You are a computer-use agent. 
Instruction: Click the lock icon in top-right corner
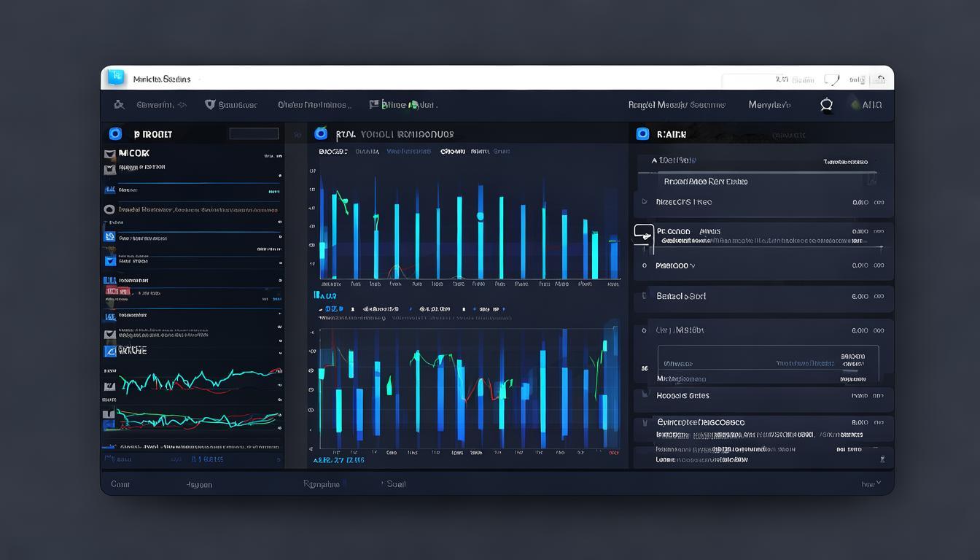pyautogui.click(x=881, y=79)
